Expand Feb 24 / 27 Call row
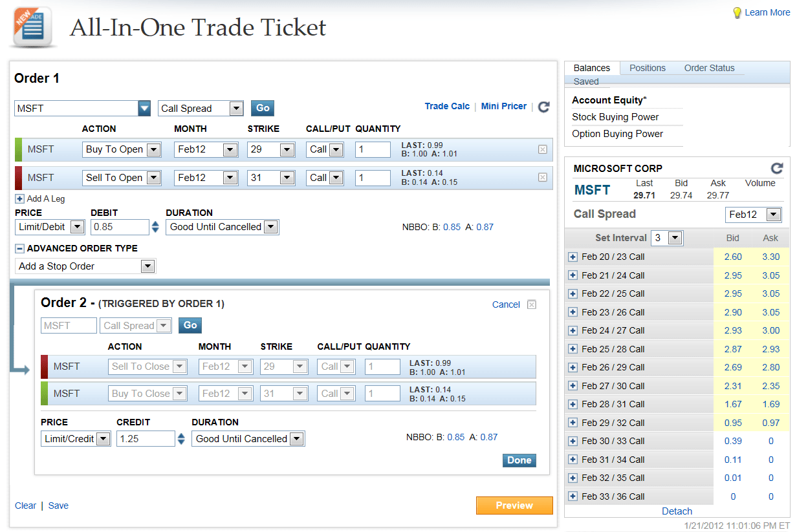The width and height of the screenshot is (797, 532). pyautogui.click(x=573, y=330)
